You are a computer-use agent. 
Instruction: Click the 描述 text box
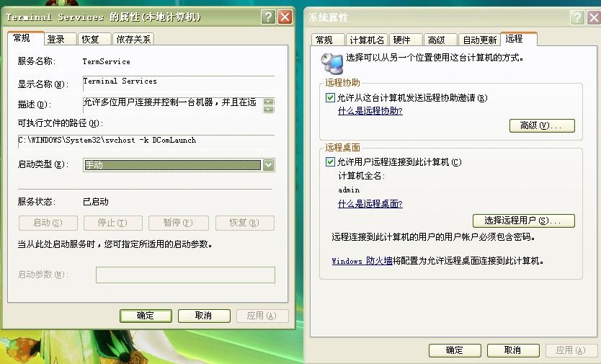click(x=173, y=105)
